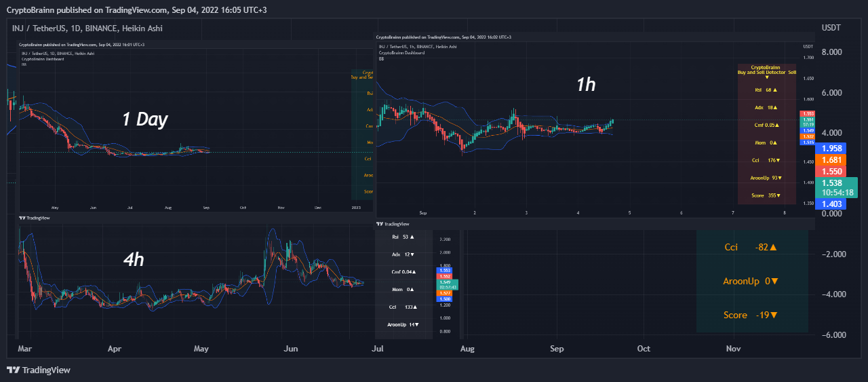The image size is (868, 382).
Task: Click 'Rsi 53' in the 4h dashboard
Action: (x=403, y=237)
